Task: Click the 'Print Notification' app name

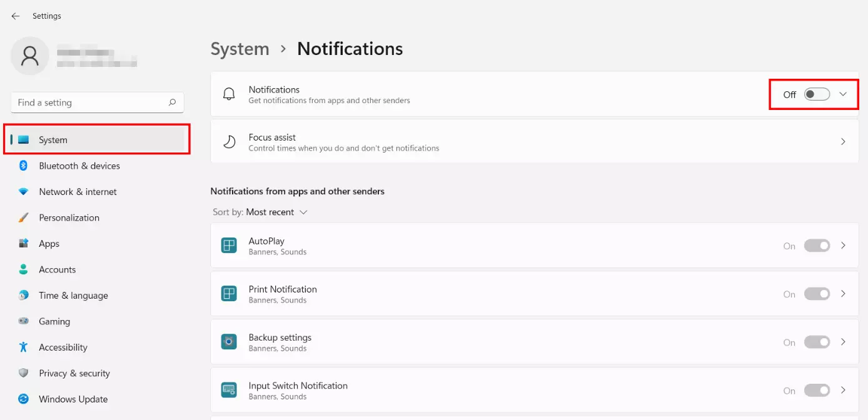Action: (x=283, y=289)
